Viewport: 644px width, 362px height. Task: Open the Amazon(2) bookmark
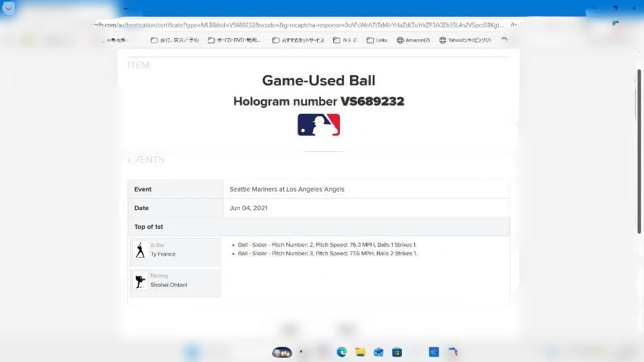413,40
